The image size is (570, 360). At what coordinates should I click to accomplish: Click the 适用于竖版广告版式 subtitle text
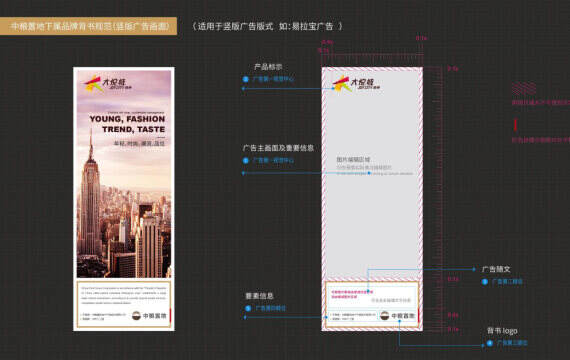233,27
